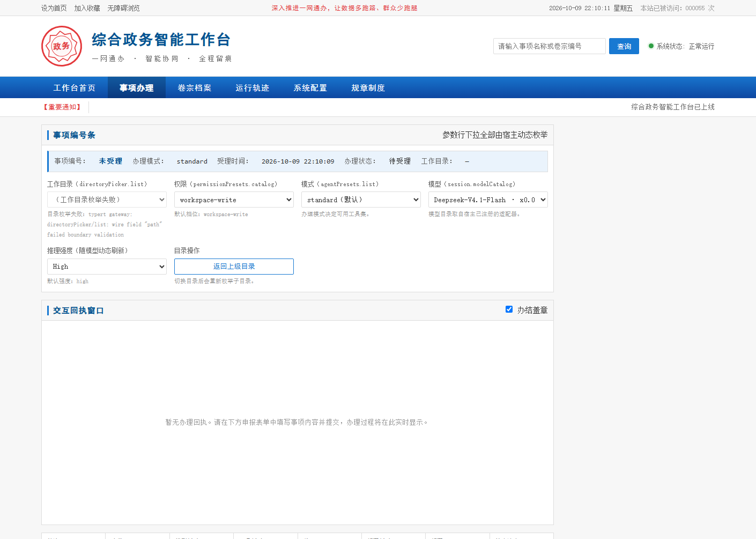Click the 切换目录后会重新枚举子目录 hint
This screenshot has width=756, height=539.
coord(216,281)
